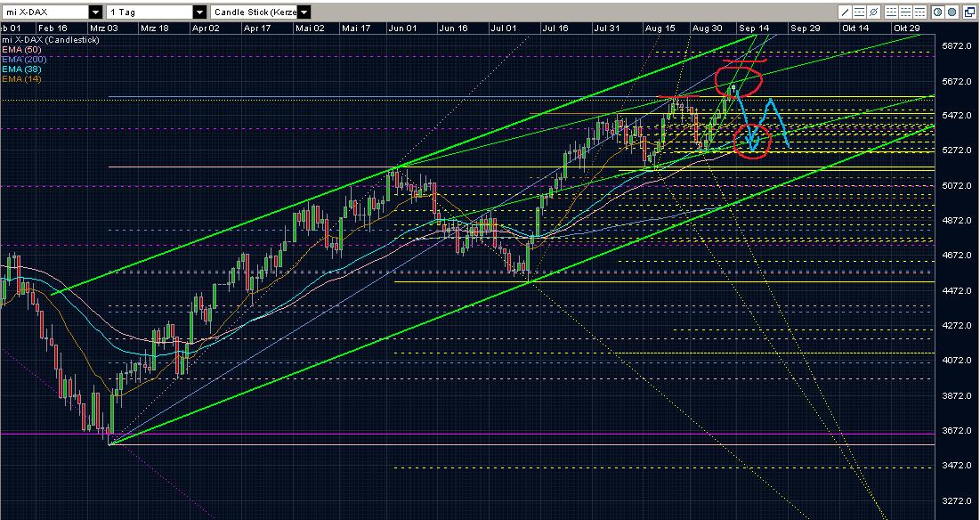
Task: Click the 3672.0 price axis label
Action: [958, 431]
